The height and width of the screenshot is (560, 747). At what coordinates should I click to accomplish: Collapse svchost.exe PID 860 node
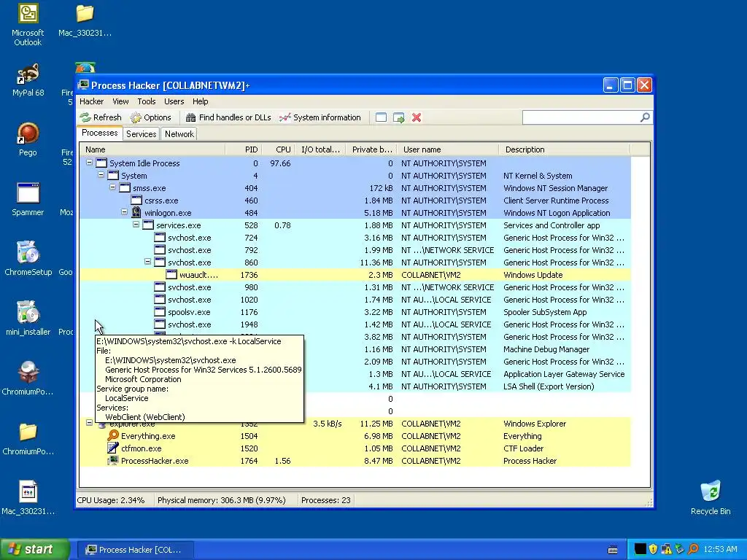coord(147,262)
